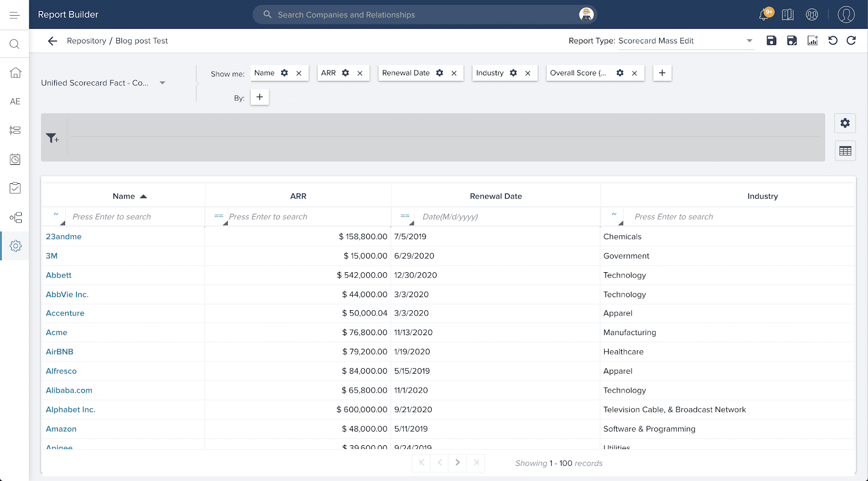Click the add filter funnel icon
868x481 pixels.
click(x=52, y=138)
